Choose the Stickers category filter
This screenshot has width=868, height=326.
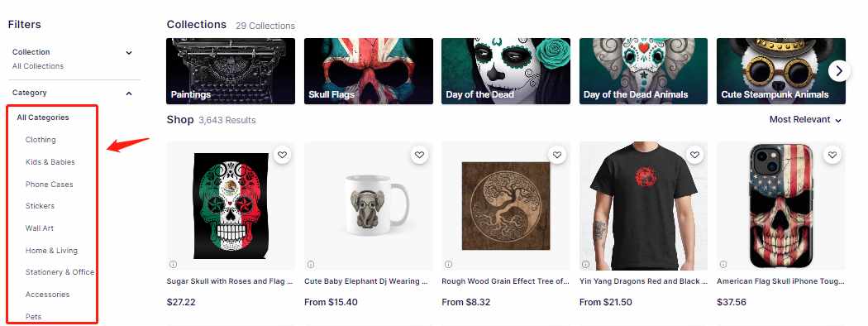[40, 206]
